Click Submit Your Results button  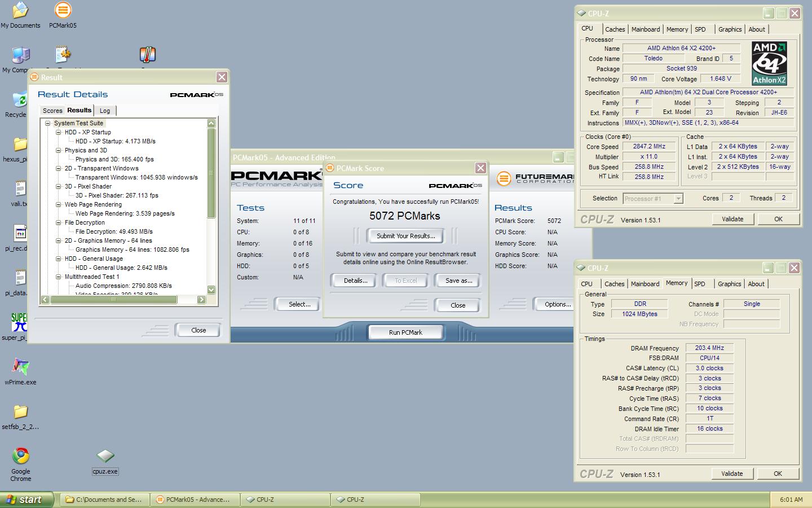[x=406, y=236]
